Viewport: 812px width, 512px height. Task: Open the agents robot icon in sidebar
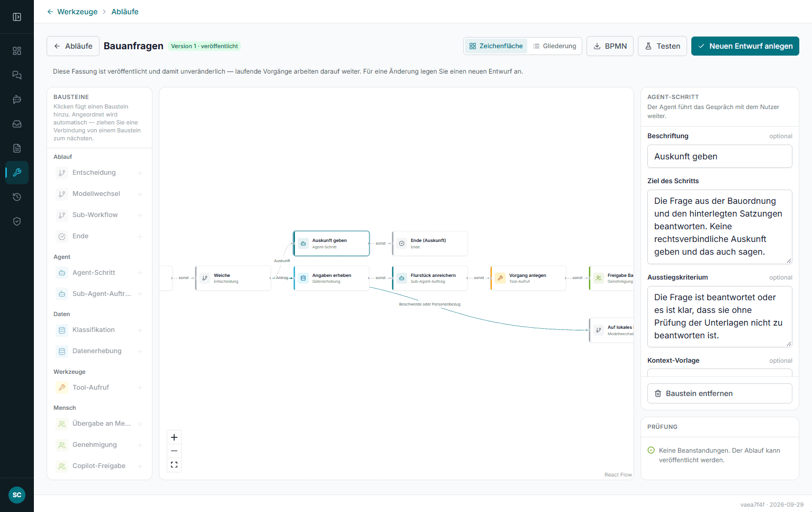(x=17, y=100)
